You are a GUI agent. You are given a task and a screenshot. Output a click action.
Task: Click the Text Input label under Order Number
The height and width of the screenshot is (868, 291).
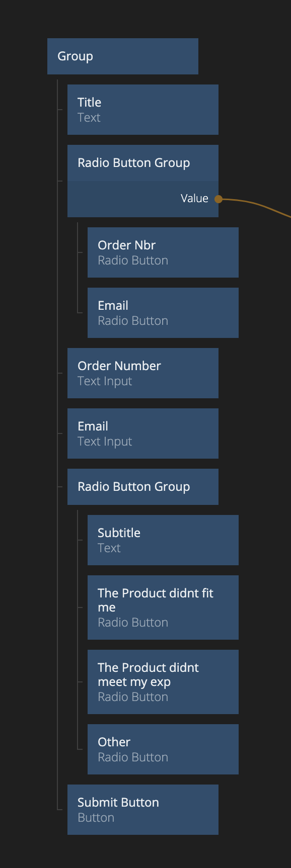coord(105,382)
